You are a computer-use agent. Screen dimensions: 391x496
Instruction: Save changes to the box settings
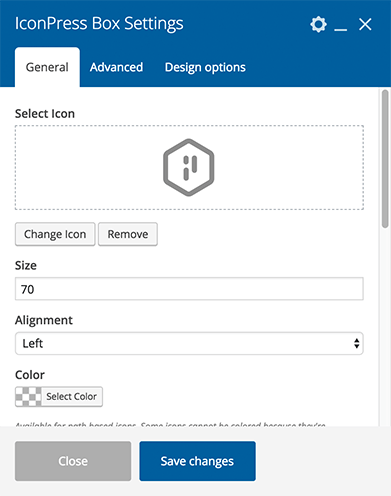coord(197,461)
